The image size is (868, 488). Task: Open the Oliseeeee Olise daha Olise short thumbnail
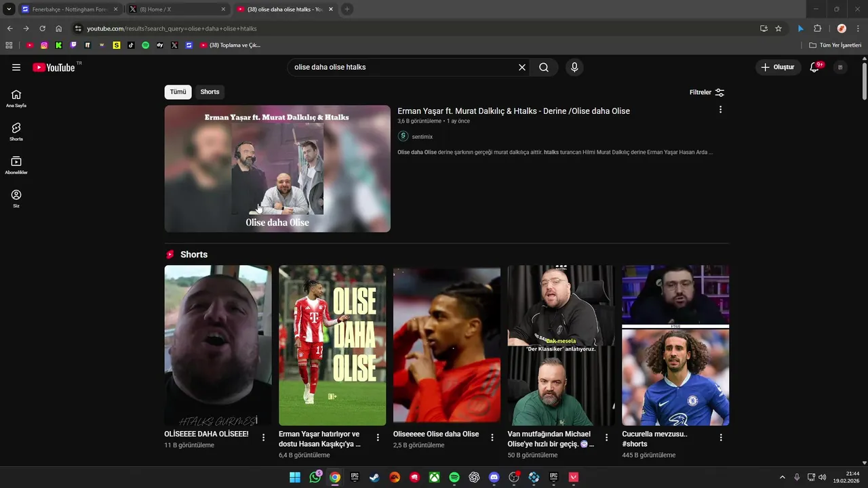coord(447,345)
